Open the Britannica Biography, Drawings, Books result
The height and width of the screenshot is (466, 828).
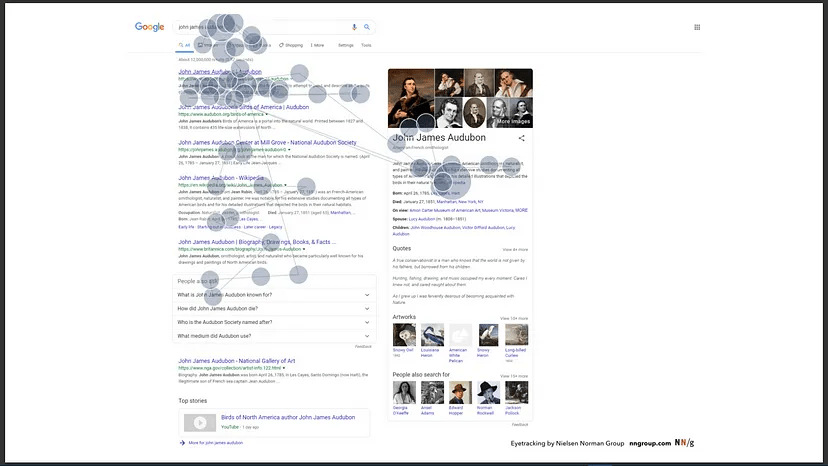tap(257, 242)
